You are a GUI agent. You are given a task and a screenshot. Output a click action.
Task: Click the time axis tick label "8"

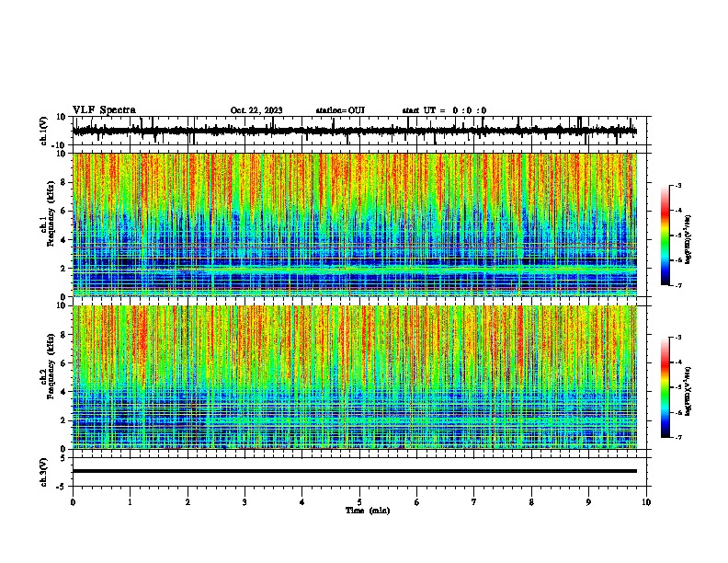pyautogui.click(x=531, y=502)
